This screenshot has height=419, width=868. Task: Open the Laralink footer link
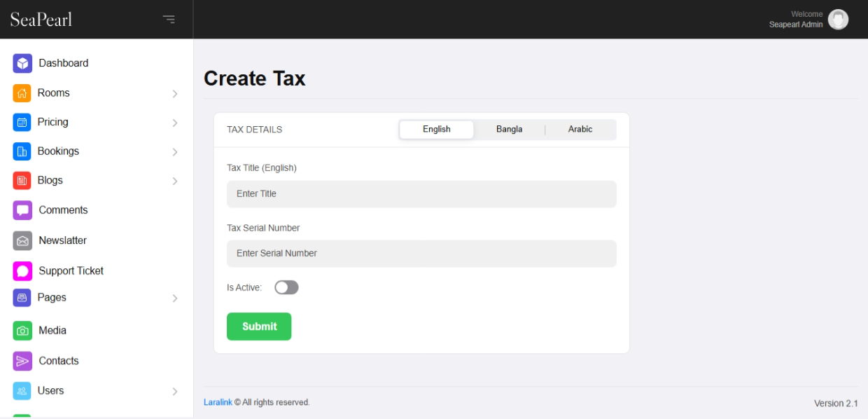[218, 402]
